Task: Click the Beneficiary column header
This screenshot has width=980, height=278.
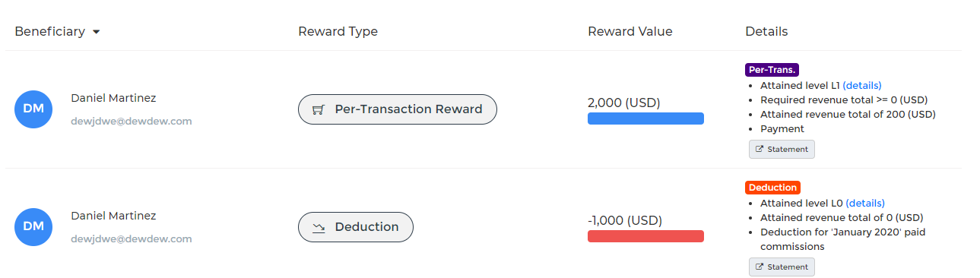Action: tap(49, 31)
